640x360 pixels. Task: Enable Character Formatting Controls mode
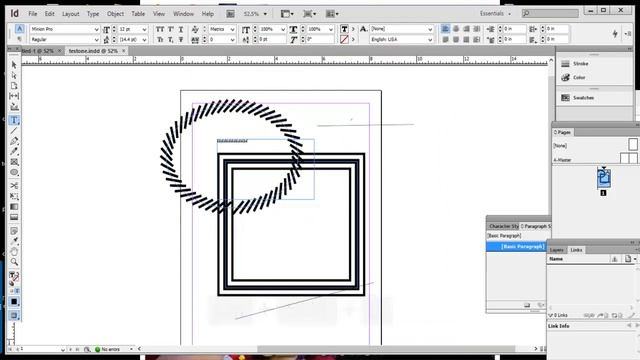[x=19, y=29]
